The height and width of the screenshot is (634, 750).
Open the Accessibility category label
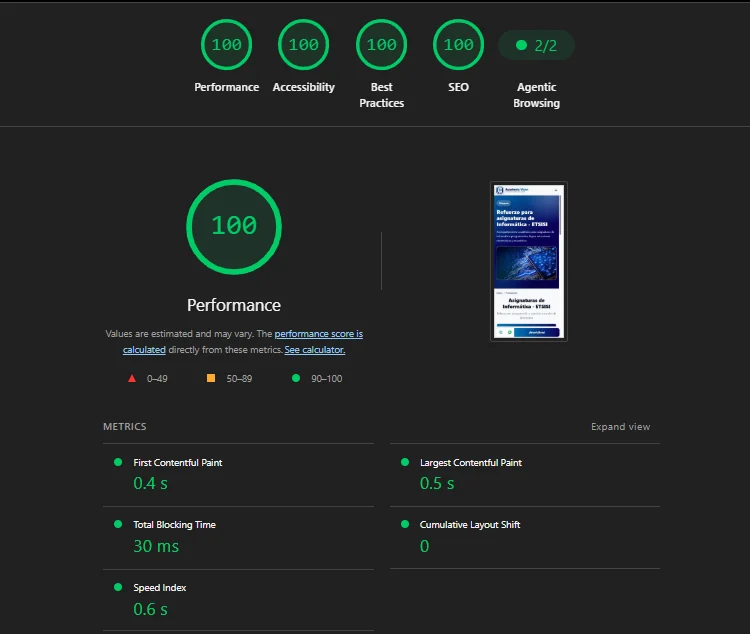[x=304, y=87]
